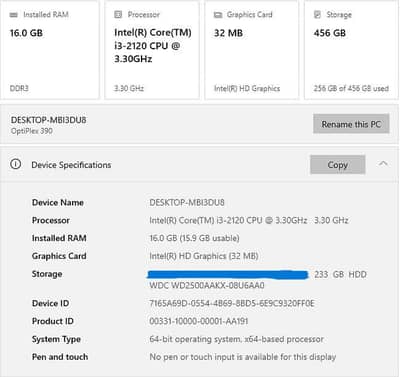Click the DESKTOP-MBI3DU8 PC name header
Image resolution: width=400 pixels, height=377 pixels.
[49, 120]
